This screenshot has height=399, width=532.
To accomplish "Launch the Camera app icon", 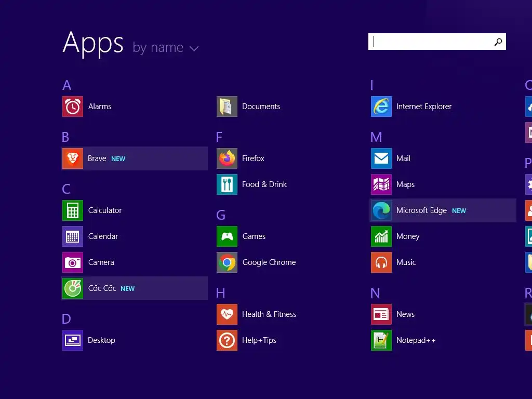I will tap(73, 262).
